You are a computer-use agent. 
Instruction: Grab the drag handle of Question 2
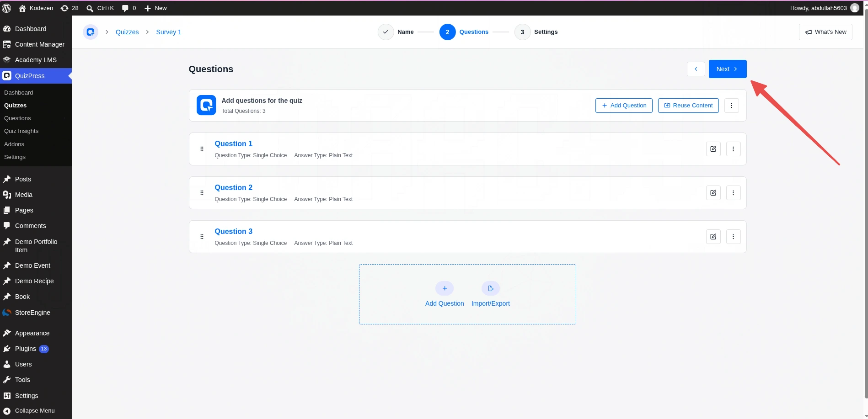point(202,193)
